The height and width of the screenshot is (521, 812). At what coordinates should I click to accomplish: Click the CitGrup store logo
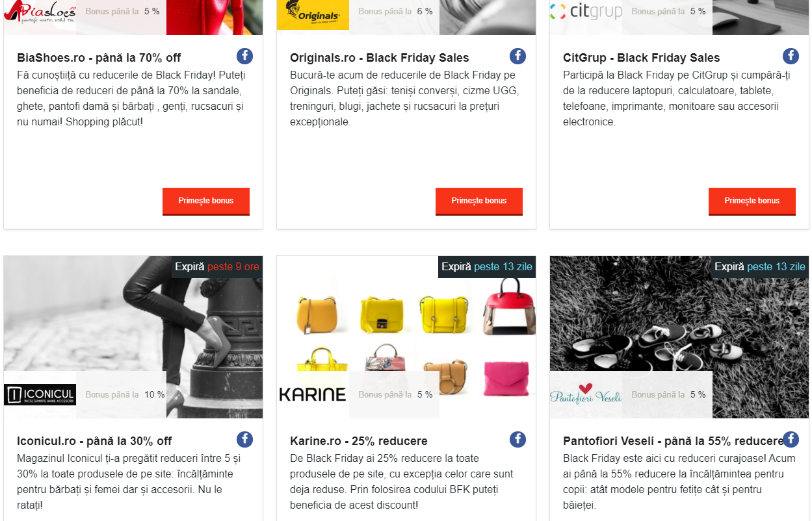[586, 12]
